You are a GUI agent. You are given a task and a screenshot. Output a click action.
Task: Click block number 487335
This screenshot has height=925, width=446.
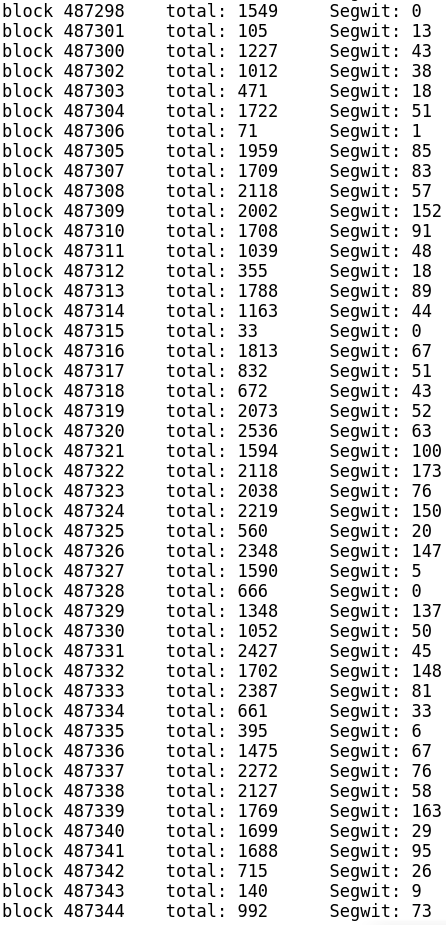(94, 730)
